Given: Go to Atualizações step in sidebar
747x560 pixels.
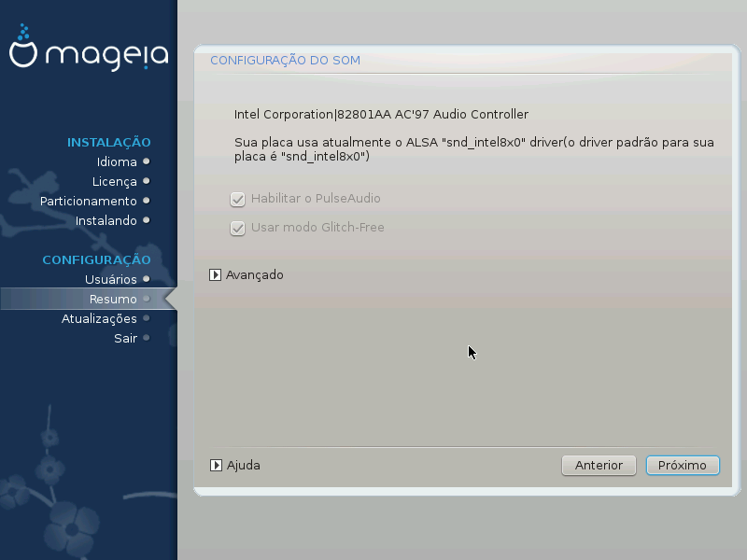Looking at the screenshot, I should pyautogui.click(x=99, y=318).
